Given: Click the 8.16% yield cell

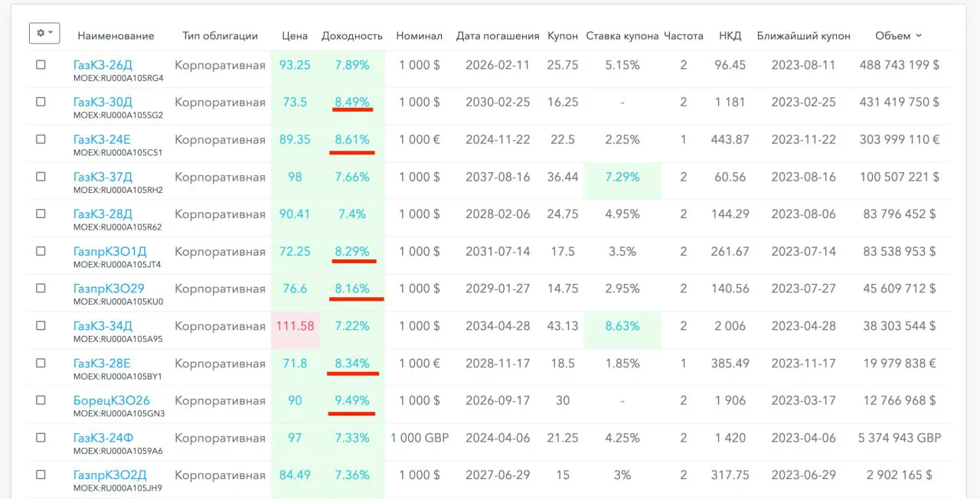Looking at the screenshot, I should pos(352,289).
